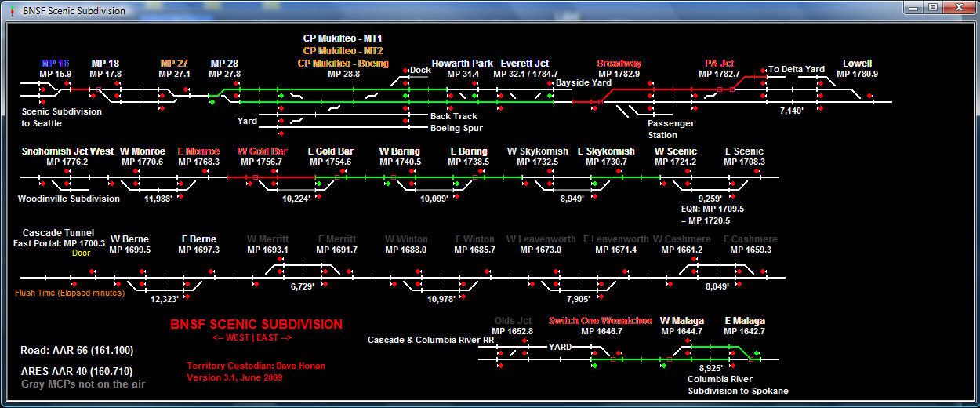Click the gray E Winton label

(x=475, y=239)
